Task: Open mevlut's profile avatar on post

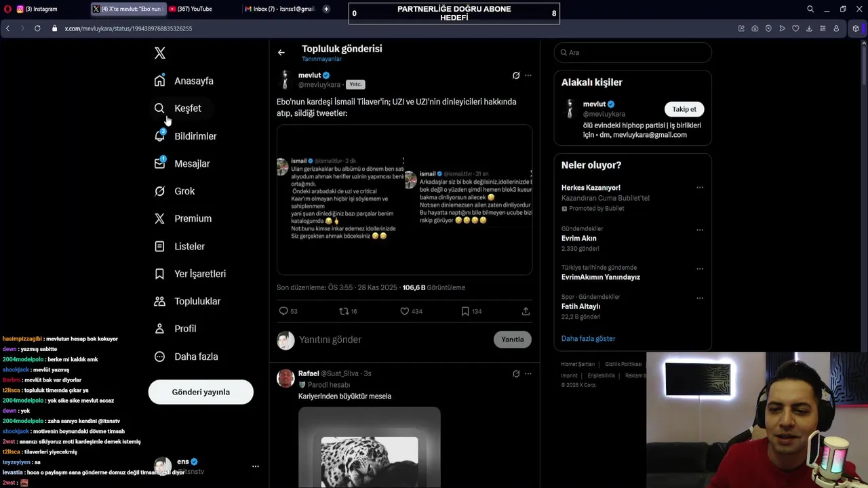Action: [x=285, y=79]
